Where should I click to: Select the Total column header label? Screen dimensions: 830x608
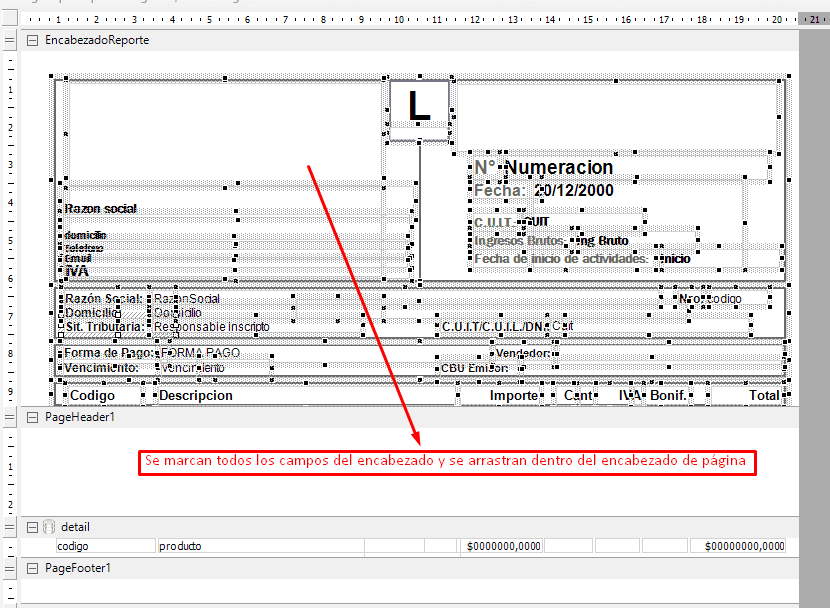(763, 395)
